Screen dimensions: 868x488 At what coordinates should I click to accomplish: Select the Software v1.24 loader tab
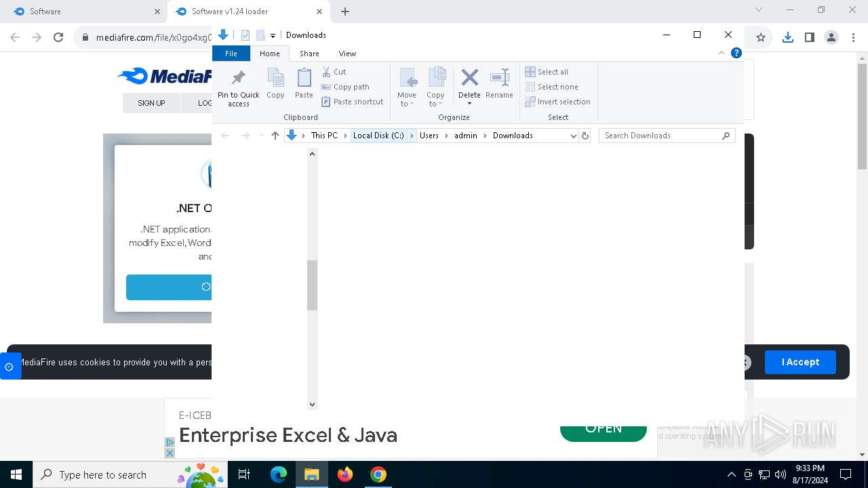pos(248,12)
